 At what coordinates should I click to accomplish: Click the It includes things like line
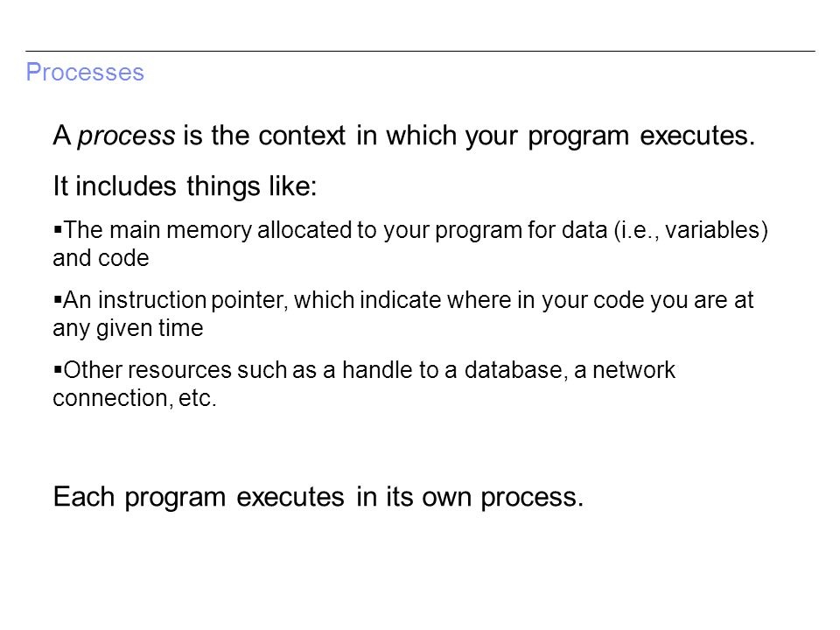[185, 186]
